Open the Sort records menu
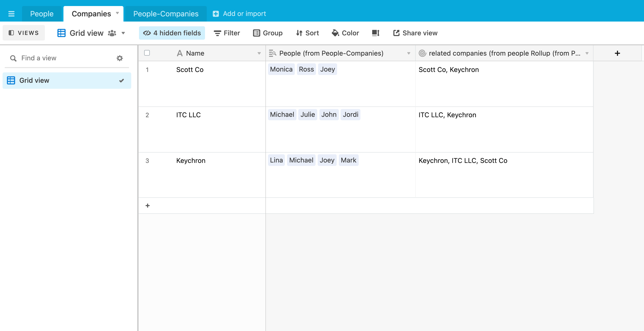 pos(308,33)
